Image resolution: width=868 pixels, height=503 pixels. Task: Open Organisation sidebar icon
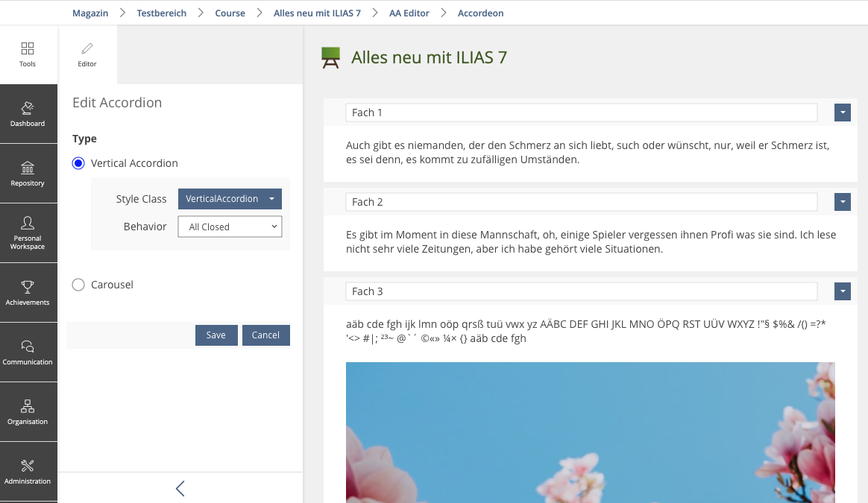click(x=28, y=412)
